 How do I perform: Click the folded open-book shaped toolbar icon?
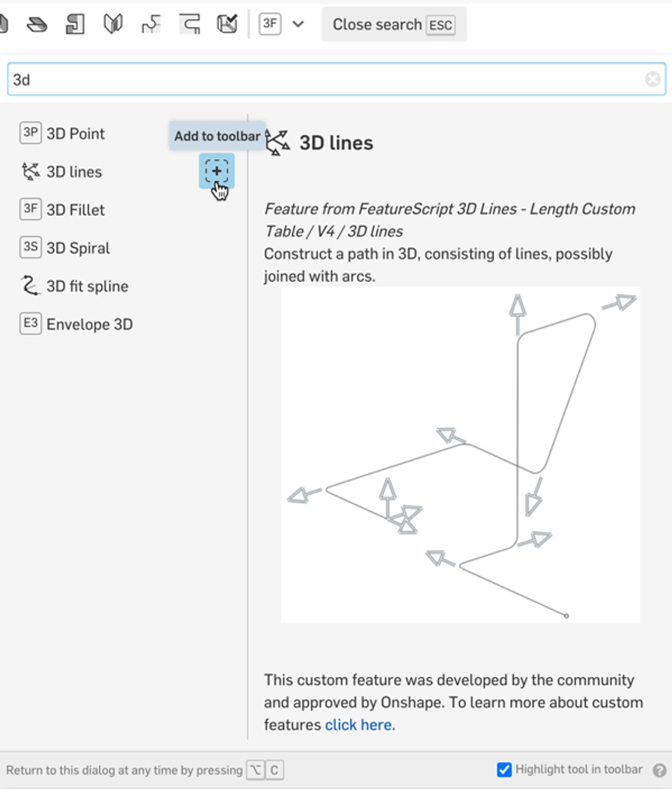pyautogui.click(x=113, y=24)
